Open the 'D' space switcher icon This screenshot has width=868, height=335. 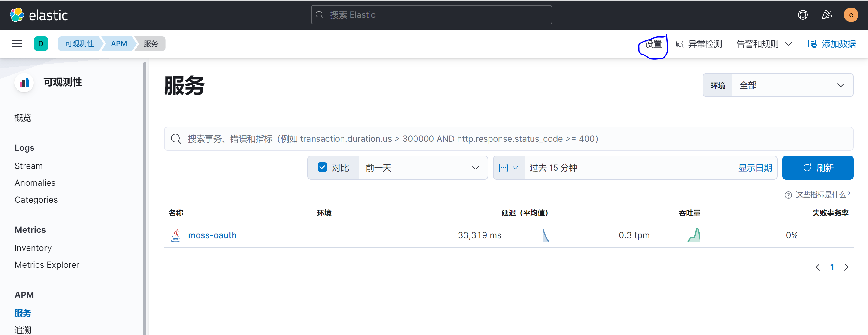point(41,43)
